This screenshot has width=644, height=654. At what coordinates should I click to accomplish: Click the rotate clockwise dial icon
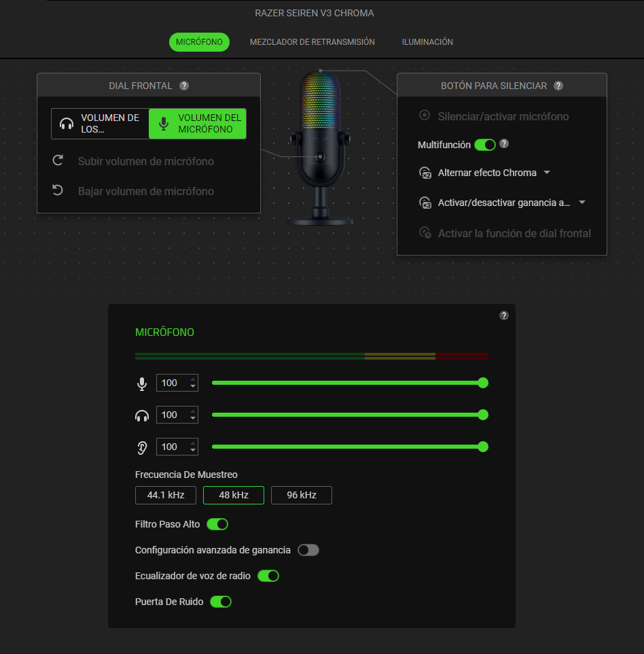58,160
